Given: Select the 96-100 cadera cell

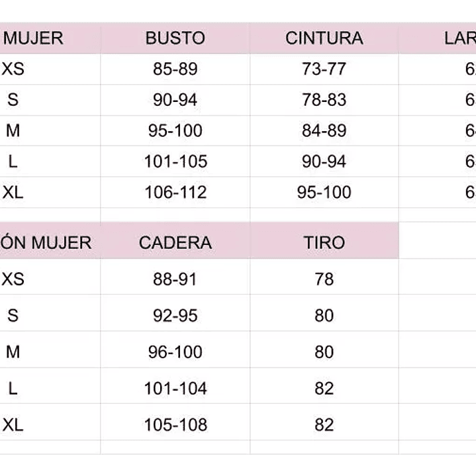Looking at the screenshot, I should (x=175, y=352).
